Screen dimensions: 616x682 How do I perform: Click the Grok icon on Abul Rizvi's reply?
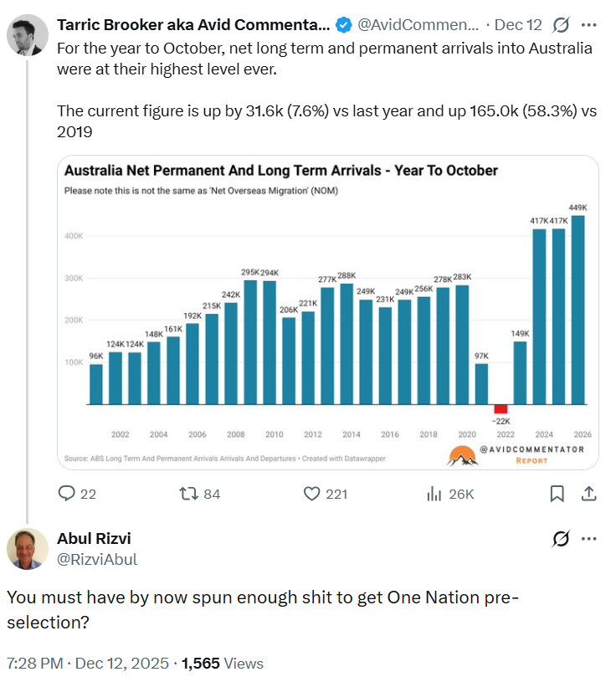561,539
